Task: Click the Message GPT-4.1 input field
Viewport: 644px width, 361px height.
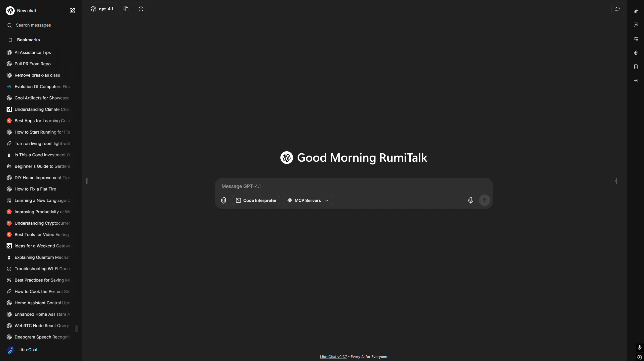Action: [354, 186]
